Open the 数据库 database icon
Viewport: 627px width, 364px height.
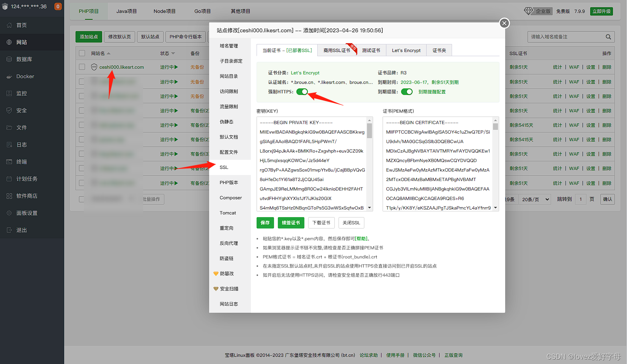(9, 59)
